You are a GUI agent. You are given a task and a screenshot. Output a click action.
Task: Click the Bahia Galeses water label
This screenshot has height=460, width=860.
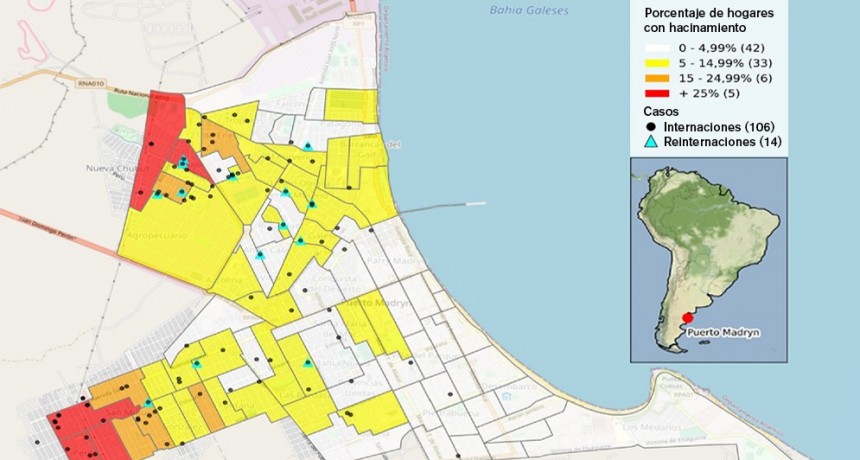point(529,10)
